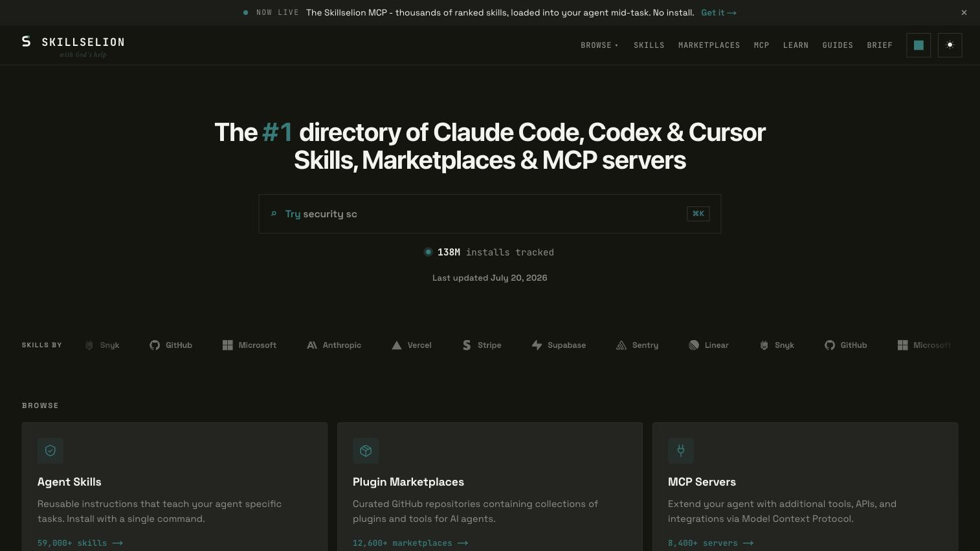
Task: Click the Sentry logo icon
Action: pos(621,345)
